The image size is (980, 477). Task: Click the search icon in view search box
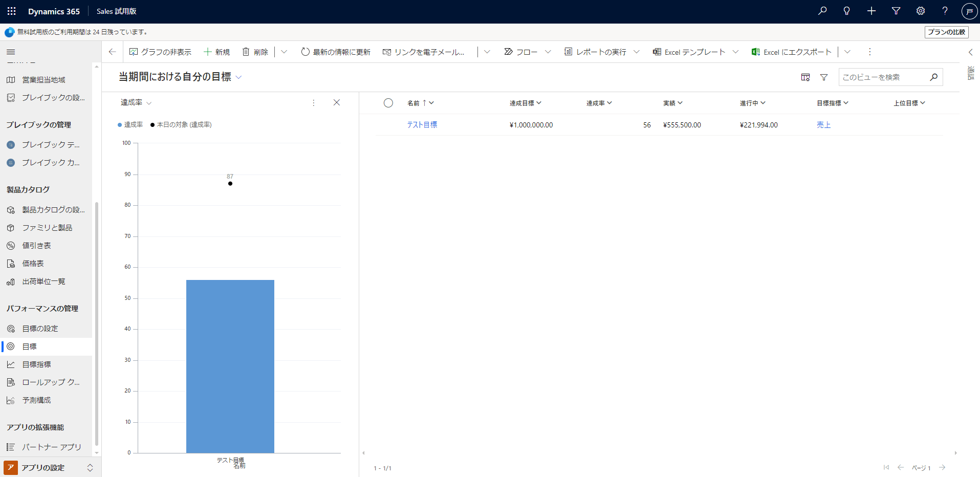[933, 77]
